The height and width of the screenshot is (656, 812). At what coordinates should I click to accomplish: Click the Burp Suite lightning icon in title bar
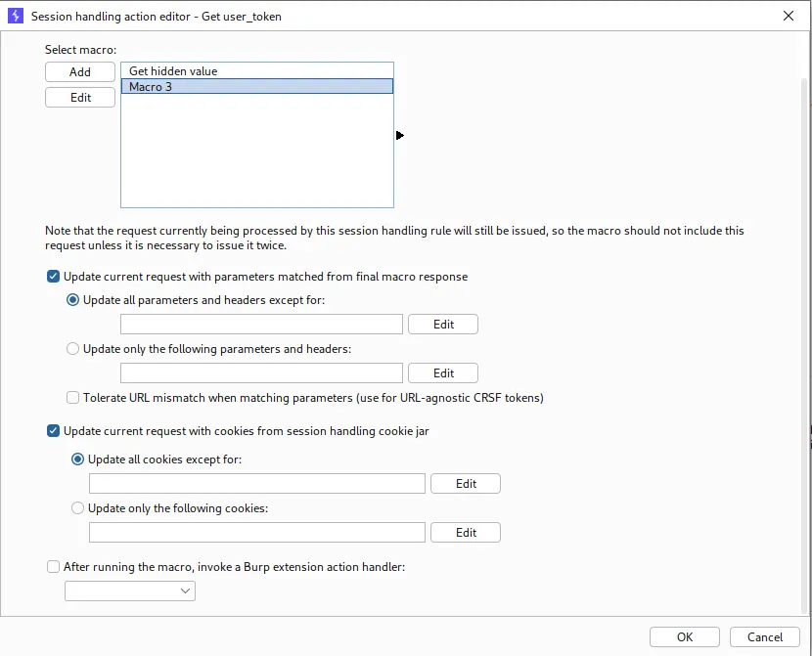coord(16,16)
